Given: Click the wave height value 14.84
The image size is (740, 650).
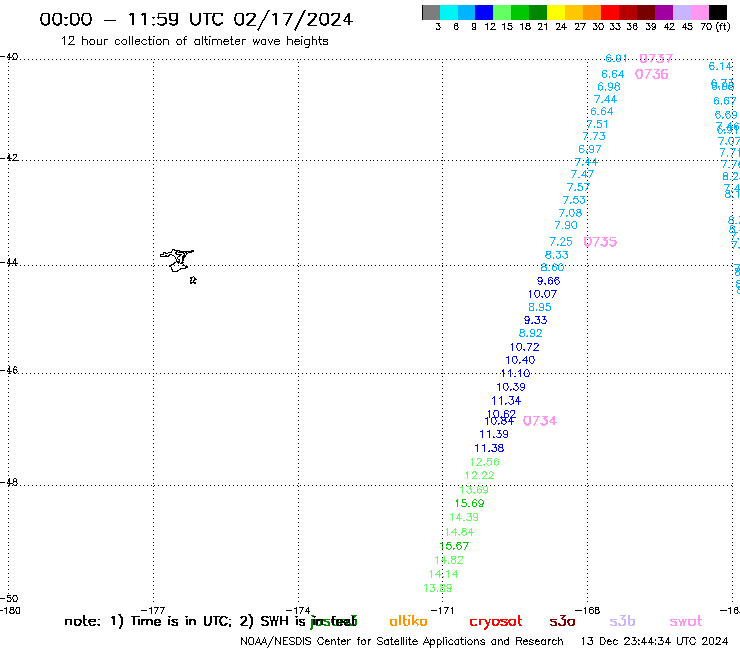Looking at the screenshot, I should tap(459, 532).
